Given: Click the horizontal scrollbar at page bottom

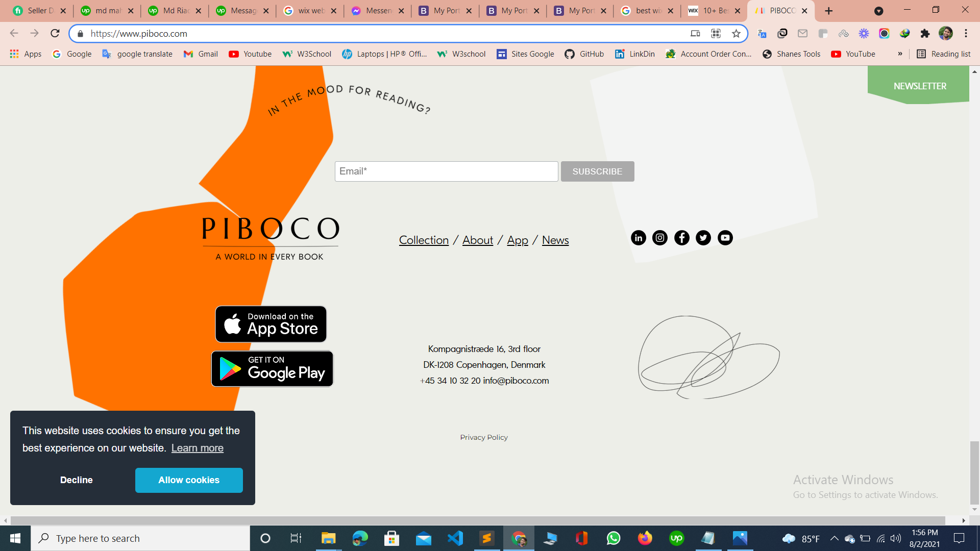Looking at the screenshot, I should coord(478,520).
